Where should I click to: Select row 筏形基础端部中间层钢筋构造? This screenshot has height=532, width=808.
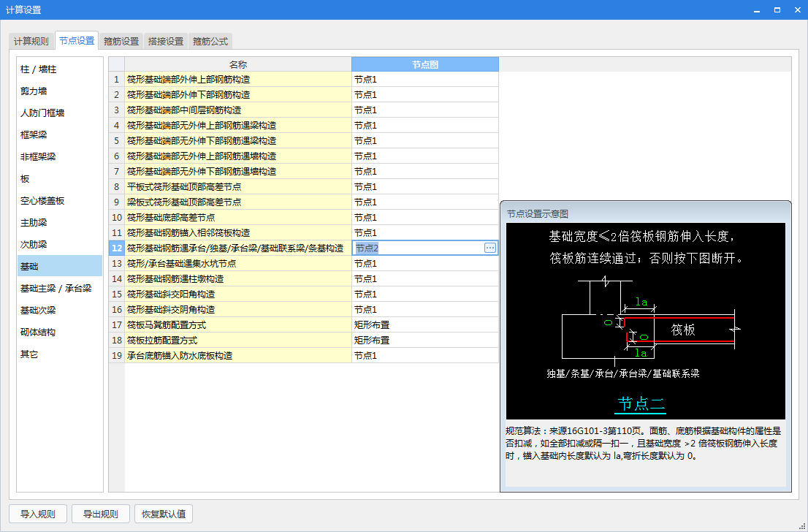(238, 110)
